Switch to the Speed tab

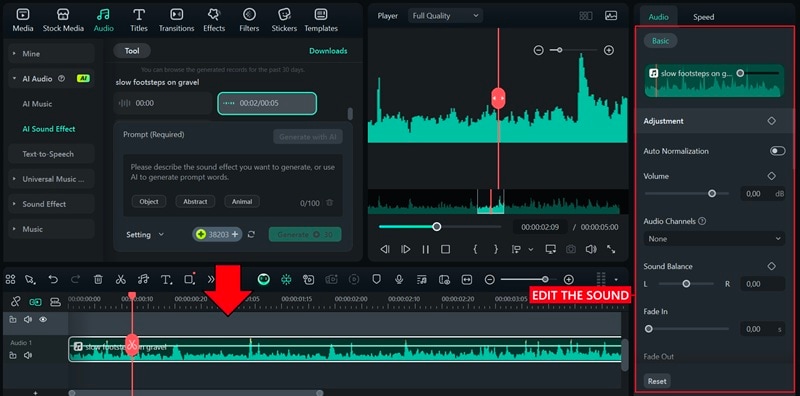[x=704, y=17]
